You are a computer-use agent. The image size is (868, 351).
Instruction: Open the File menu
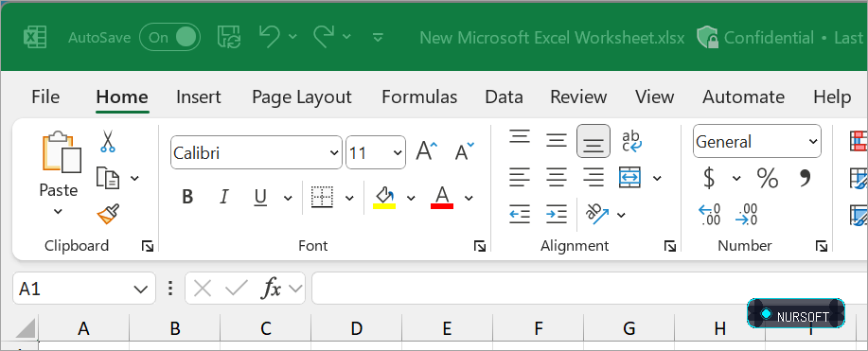(x=45, y=97)
